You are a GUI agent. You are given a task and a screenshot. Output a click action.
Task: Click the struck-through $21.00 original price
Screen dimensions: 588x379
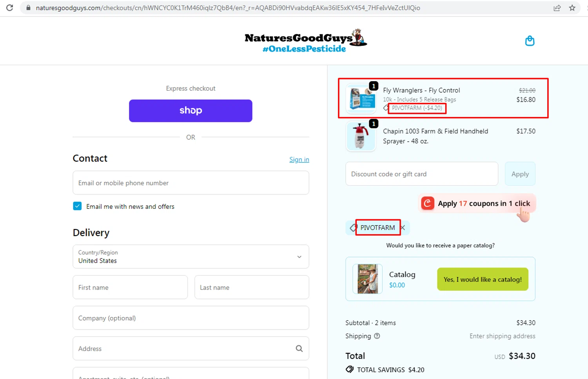coord(527,90)
